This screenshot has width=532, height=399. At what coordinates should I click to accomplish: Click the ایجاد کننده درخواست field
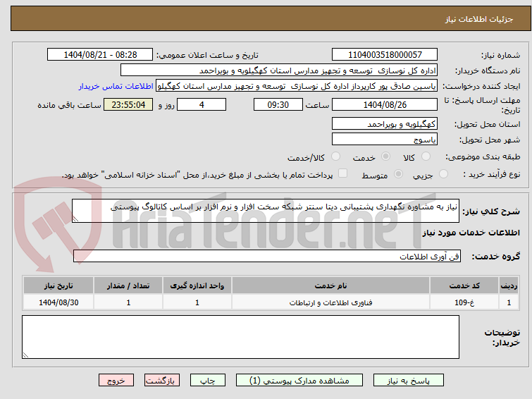click(297, 86)
